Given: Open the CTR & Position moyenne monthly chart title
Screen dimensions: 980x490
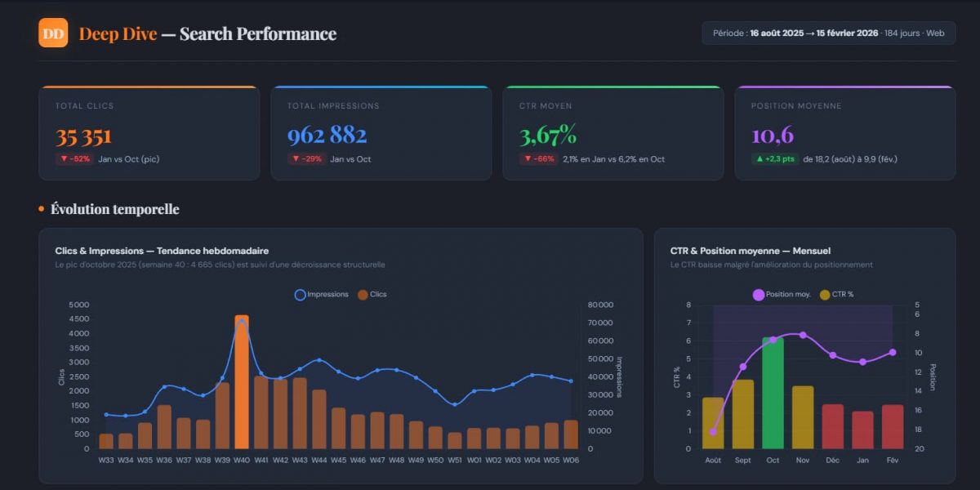Looking at the screenshot, I should click(x=749, y=251).
